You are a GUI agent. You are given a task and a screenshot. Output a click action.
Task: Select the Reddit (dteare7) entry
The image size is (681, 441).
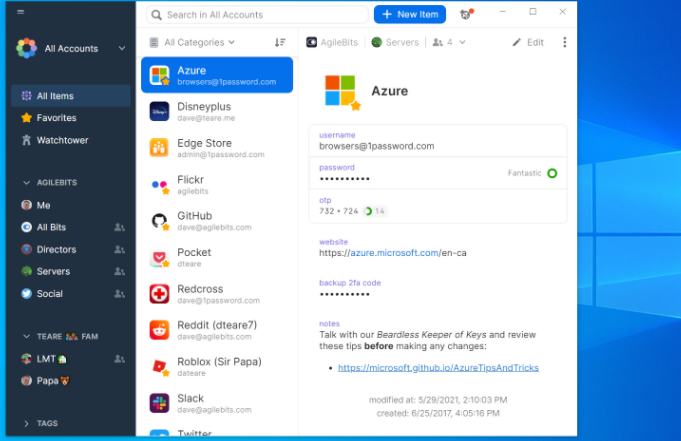[217, 330]
